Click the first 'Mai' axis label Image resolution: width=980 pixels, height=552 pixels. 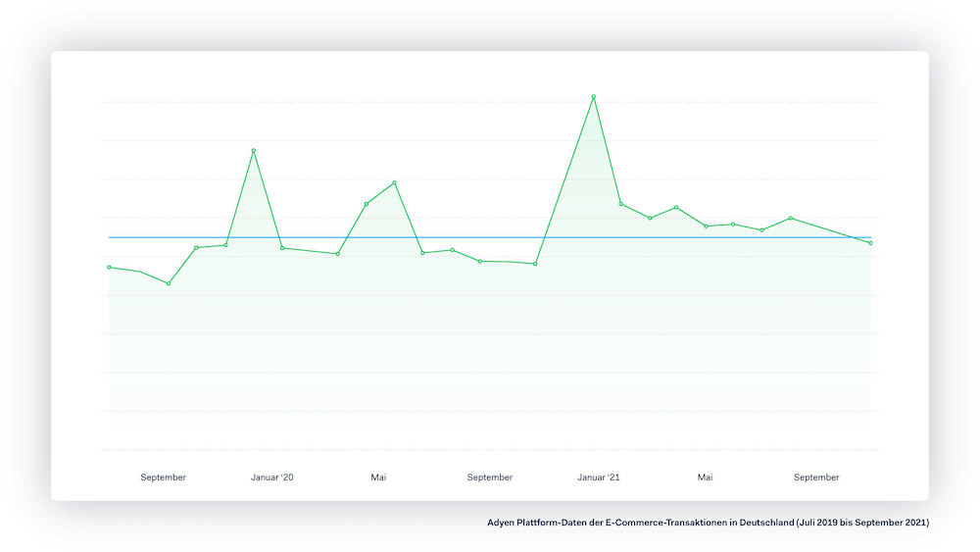[378, 477]
